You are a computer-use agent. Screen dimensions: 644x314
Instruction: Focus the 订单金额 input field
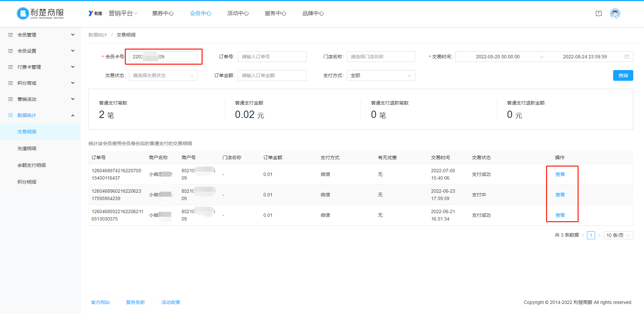pyautogui.click(x=272, y=75)
